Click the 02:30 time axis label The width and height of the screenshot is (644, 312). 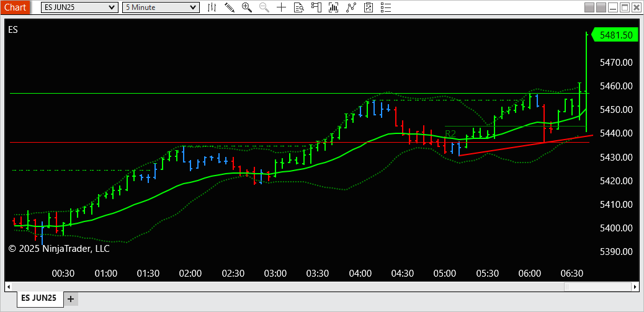pyautogui.click(x=233, y=274)
